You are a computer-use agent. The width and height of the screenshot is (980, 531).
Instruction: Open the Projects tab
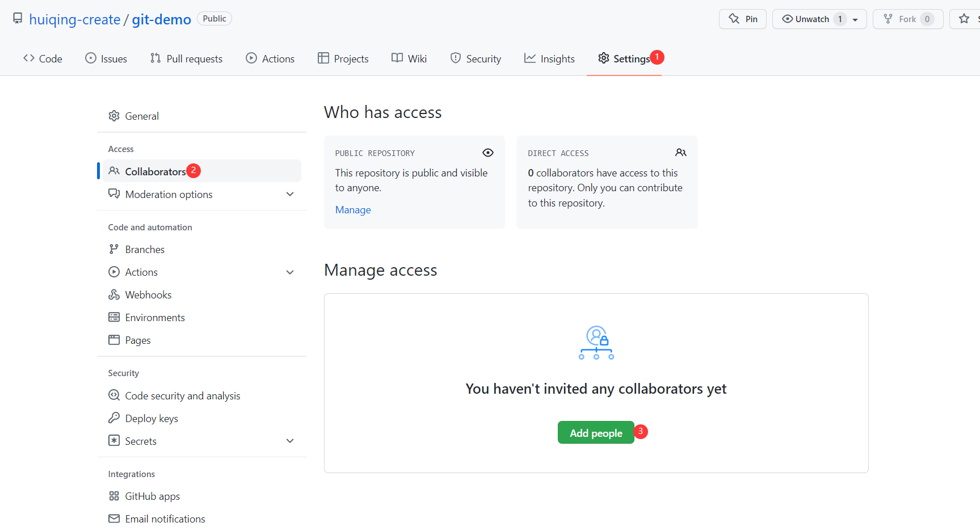[x=343, y=58]
